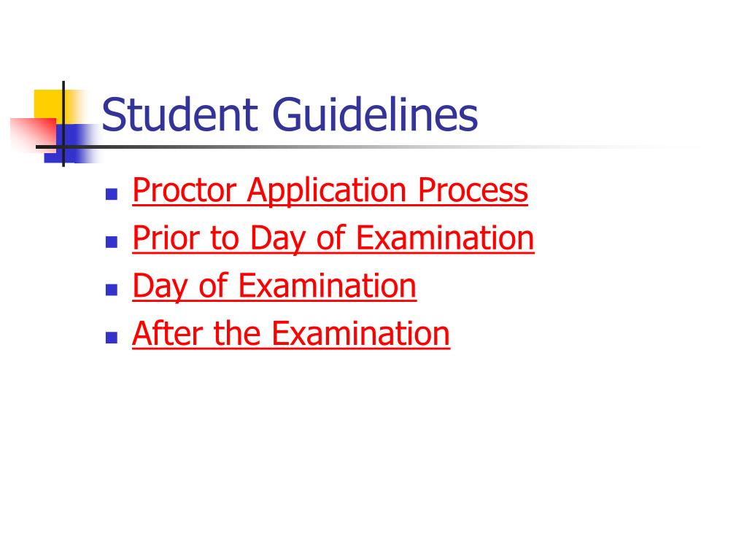Select the bullet beside After the Examination
Screen dimensions: 747x560
[x=112, y=338]
